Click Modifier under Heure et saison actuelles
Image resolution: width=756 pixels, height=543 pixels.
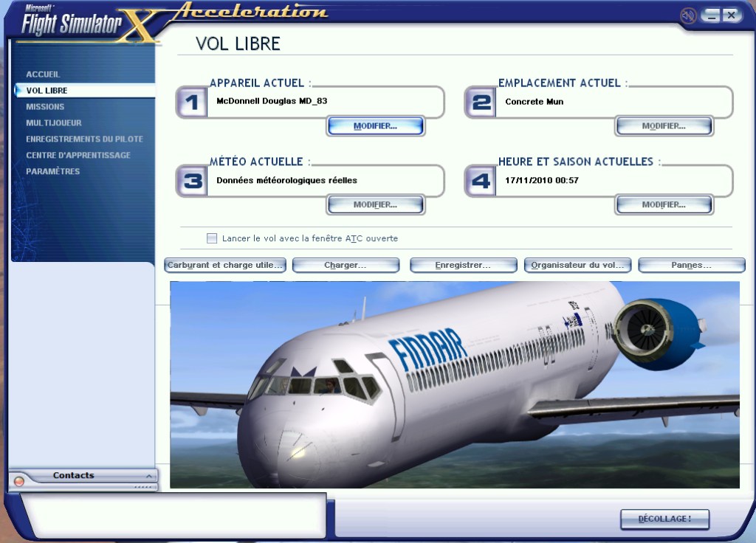(x=664, y=205)
